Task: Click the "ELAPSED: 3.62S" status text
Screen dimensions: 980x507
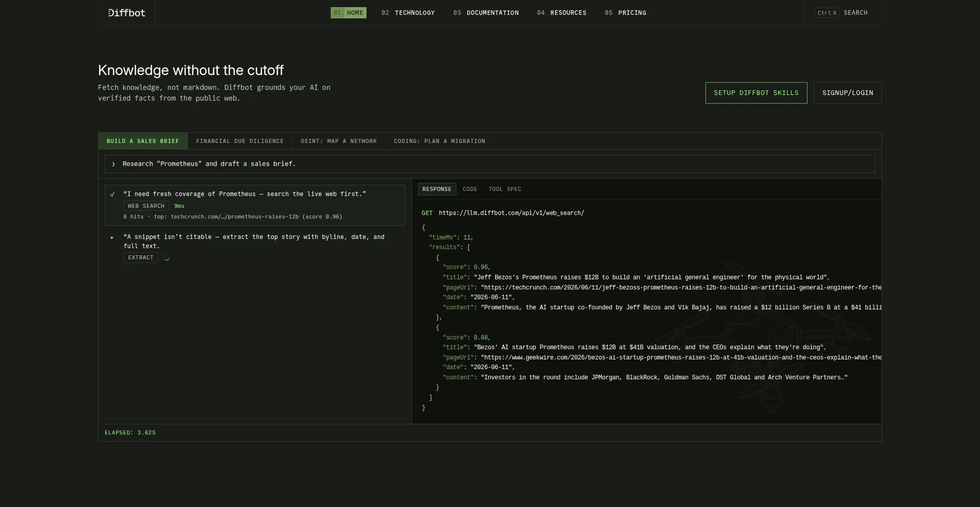Action: [x=130, y=433]
